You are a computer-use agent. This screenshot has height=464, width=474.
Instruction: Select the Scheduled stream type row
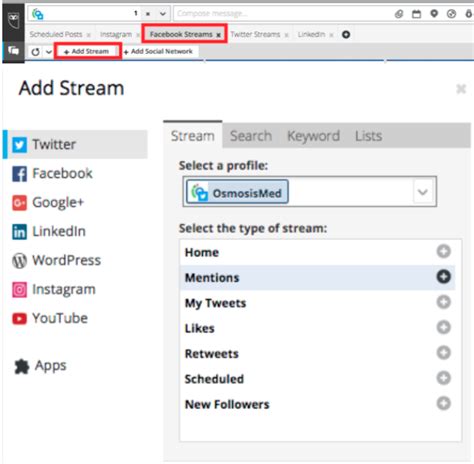click(317, 379)
